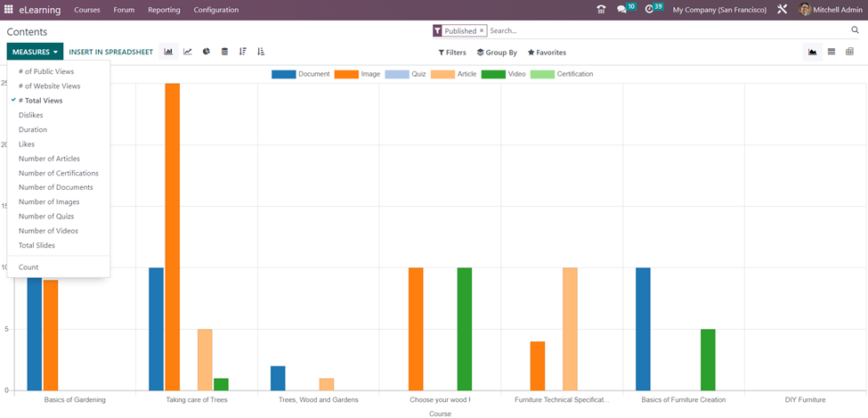Open the apps grid menu icon
Screen dimensions: 868x418
point(9,10)
